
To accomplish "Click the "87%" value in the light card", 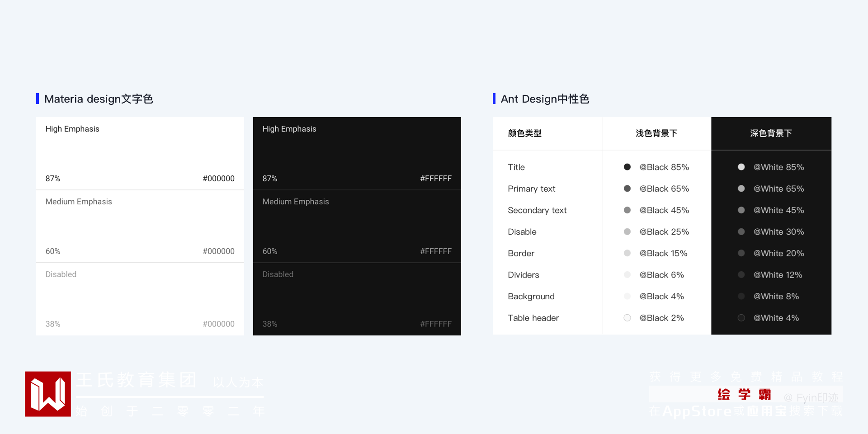I will [x=53, y=179].
